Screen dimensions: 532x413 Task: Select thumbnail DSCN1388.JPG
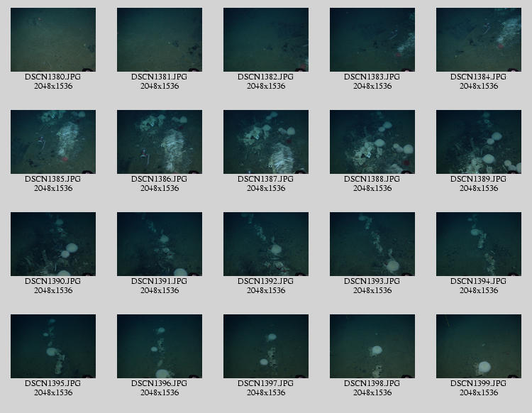pyautogui.click(x=372, y=142)
